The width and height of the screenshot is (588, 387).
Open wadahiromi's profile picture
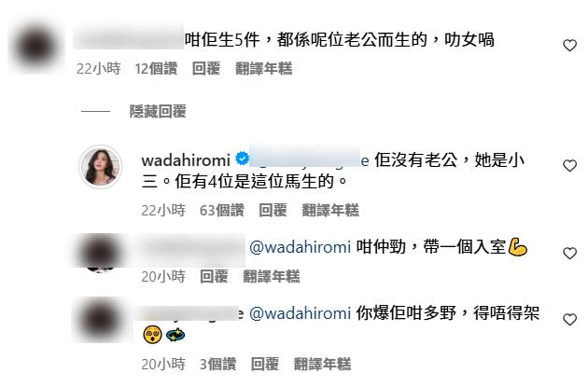click(x=100, y=167)
